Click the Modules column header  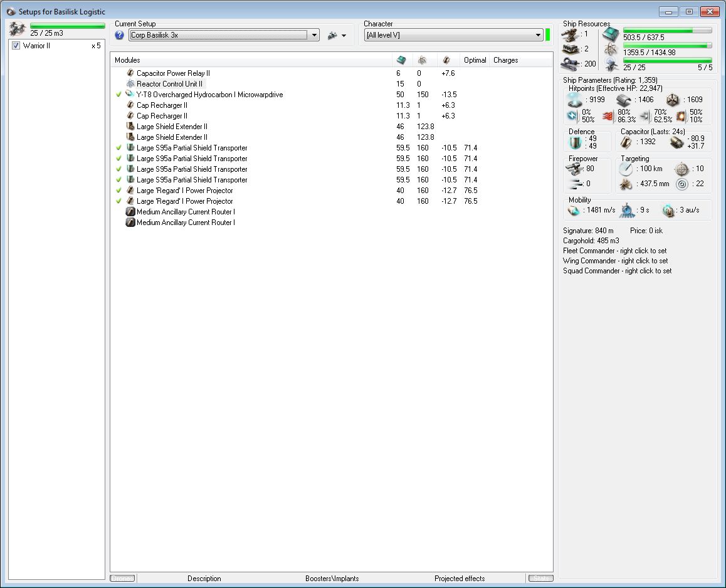(251, 60)
